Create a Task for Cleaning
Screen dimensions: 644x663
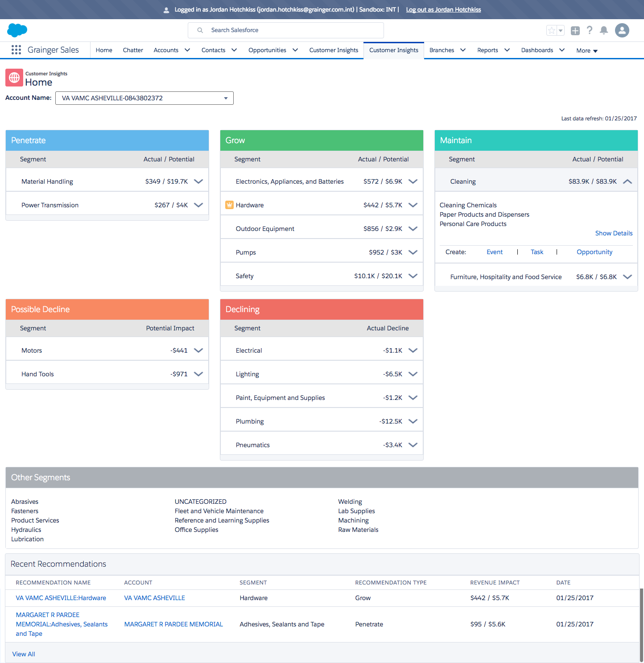click(x=537, y=252)
